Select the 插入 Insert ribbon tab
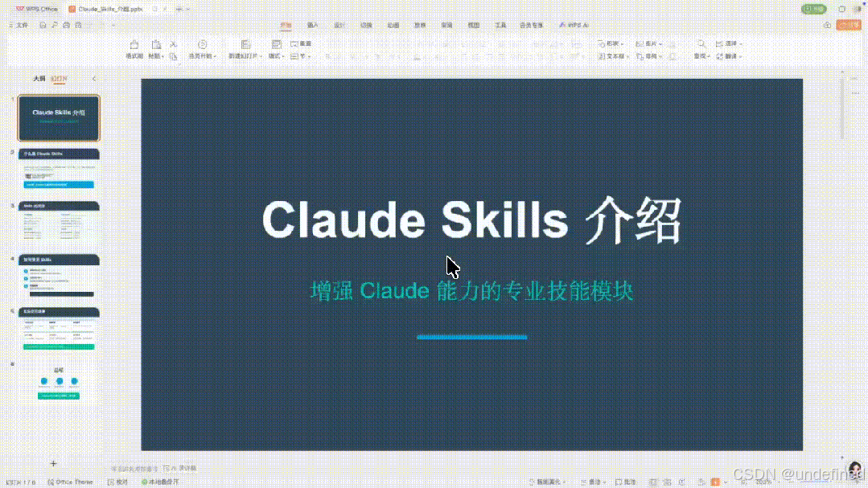 pos(312,26)
